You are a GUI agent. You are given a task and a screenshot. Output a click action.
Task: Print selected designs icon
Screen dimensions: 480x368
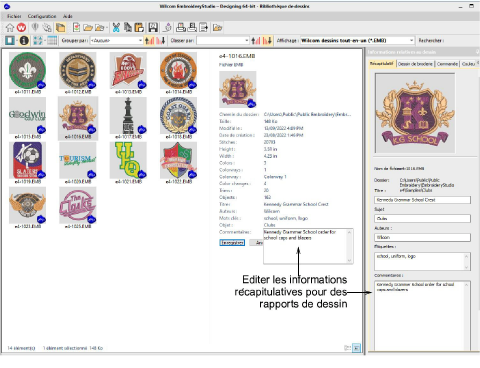[181, 28]
